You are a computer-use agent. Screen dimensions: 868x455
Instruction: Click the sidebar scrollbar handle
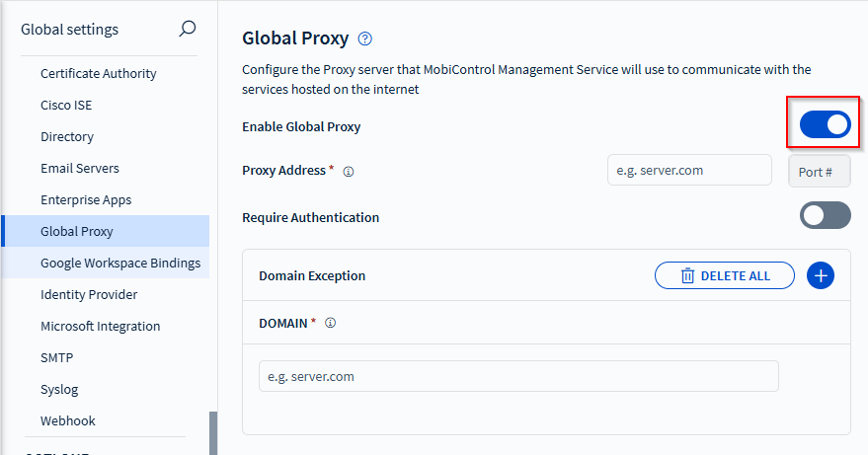coord(213,432)
